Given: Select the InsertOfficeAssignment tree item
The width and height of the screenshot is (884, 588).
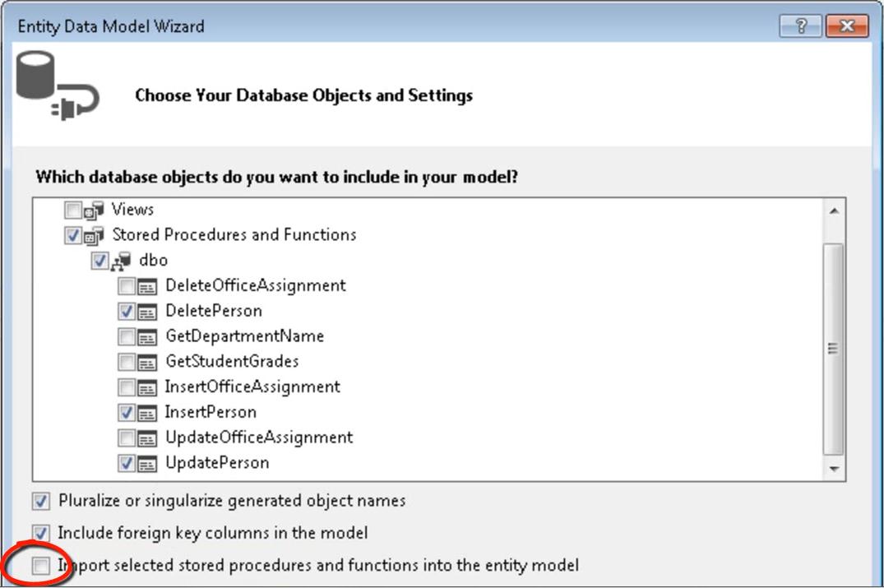Looking at the screenshot, I should pos(252,387).
